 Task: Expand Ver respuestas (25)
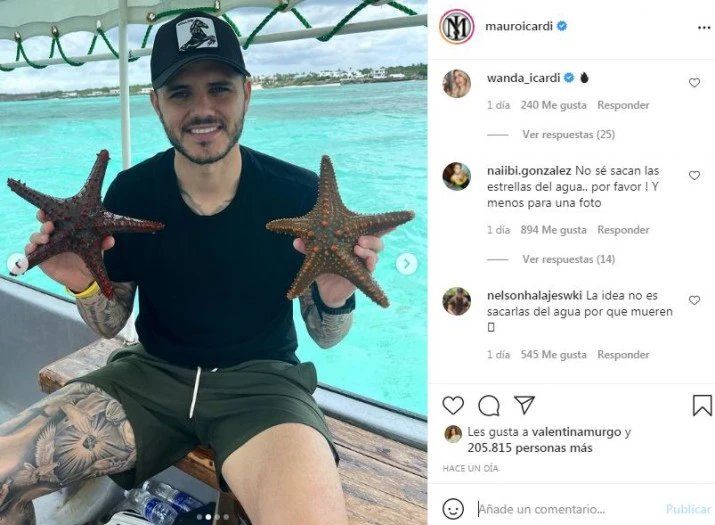click(569, 135)
